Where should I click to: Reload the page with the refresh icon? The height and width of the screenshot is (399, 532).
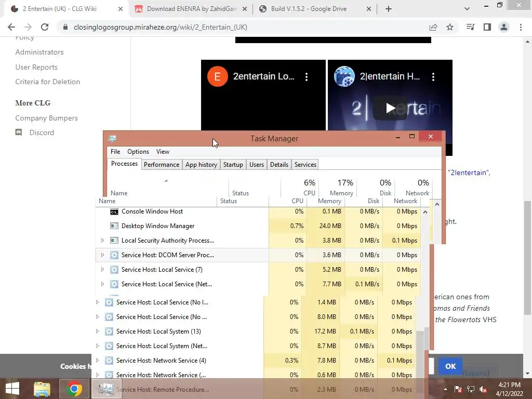click(x=45, y=27)
